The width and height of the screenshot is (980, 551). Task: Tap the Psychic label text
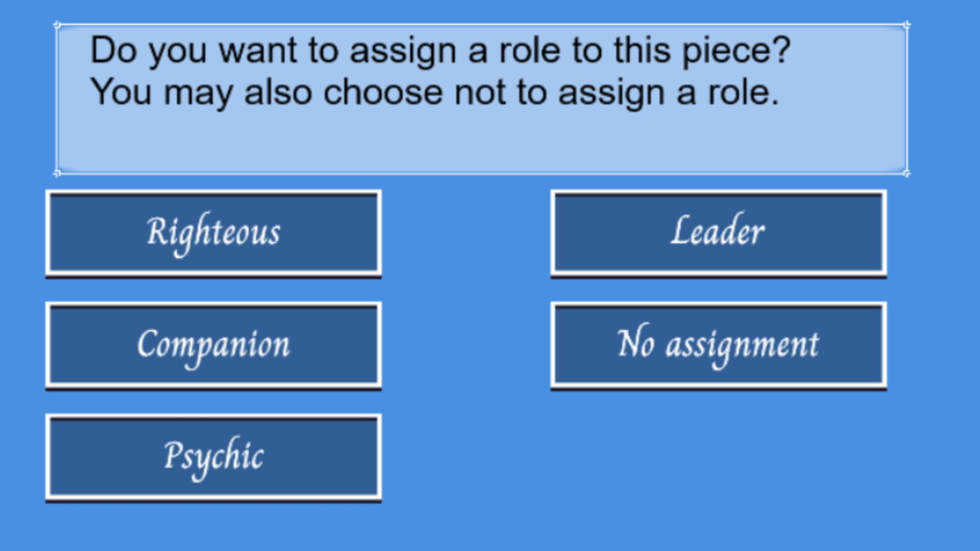[x=213, y=456]
